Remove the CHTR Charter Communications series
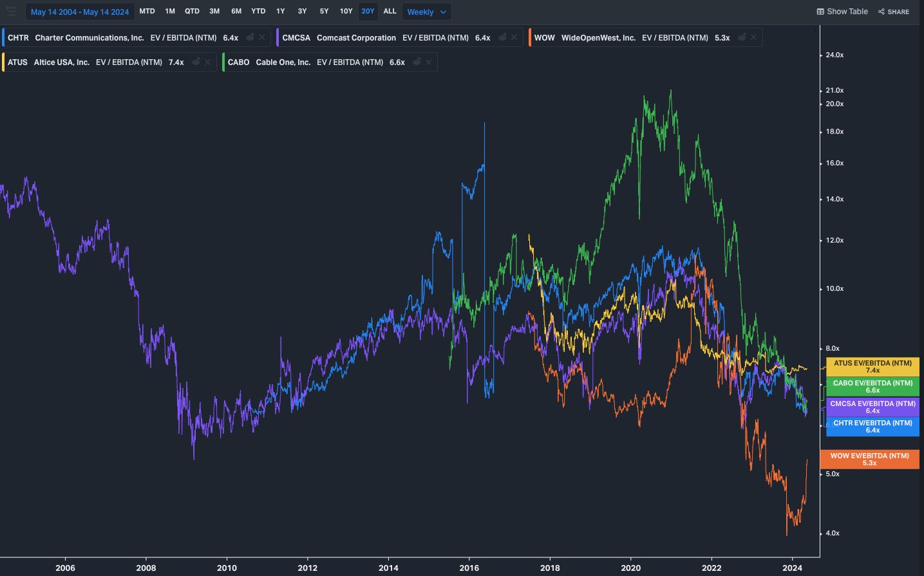Viewport: 924px width, 576px height. tap(262, 37)
